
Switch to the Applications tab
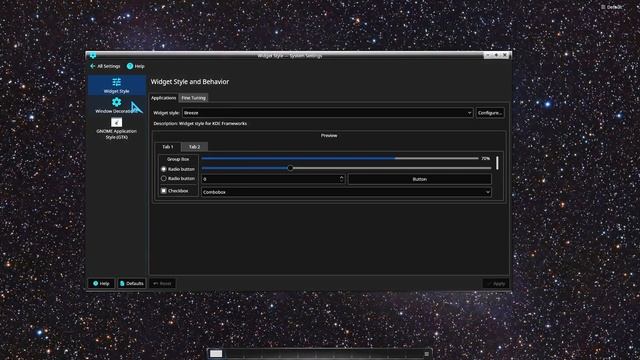(163, 98)
